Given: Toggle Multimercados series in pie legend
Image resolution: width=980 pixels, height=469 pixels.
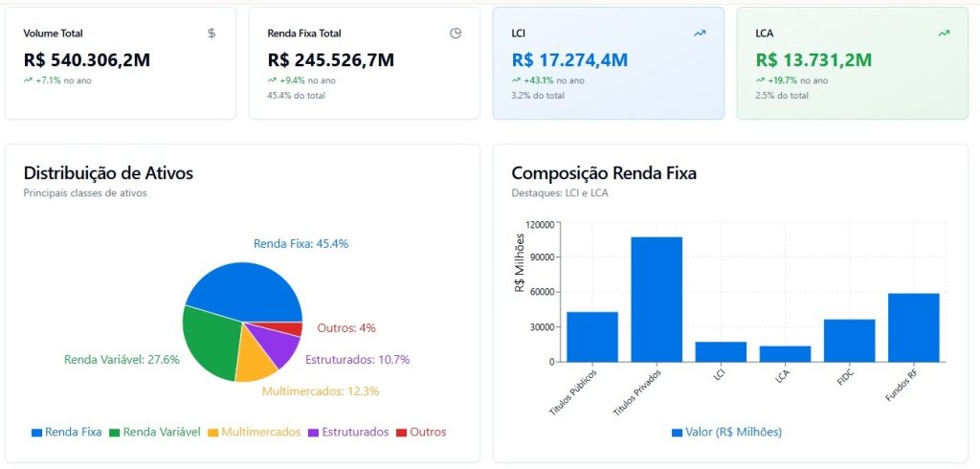Looking at the screenshot, I should [x=254, y=432].
